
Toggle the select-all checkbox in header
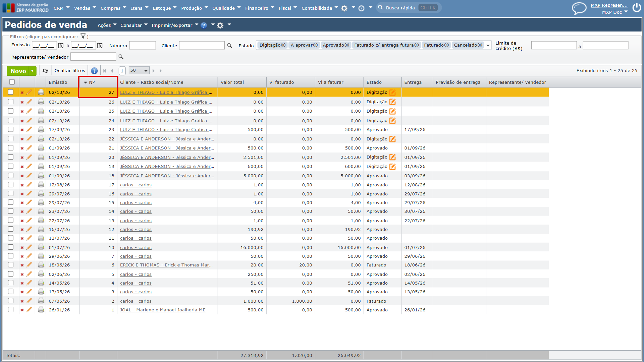tap(12, 82)
